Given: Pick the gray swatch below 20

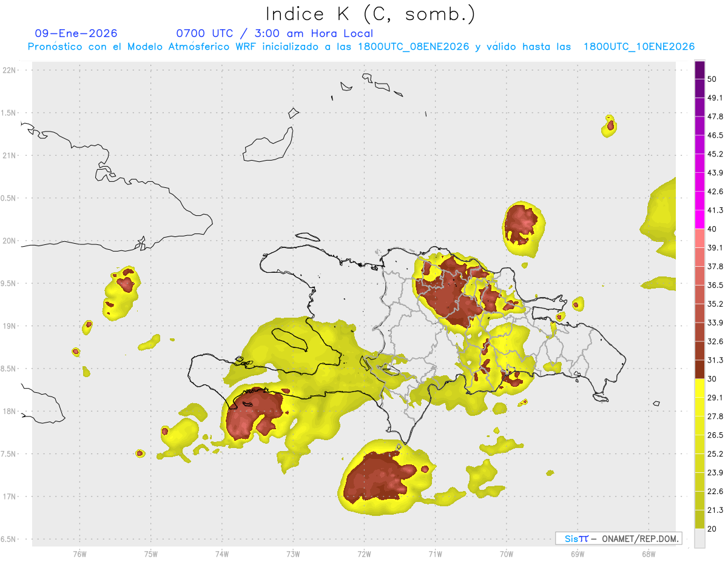Looking at the screenshot, I should click(x=699, y=538).
